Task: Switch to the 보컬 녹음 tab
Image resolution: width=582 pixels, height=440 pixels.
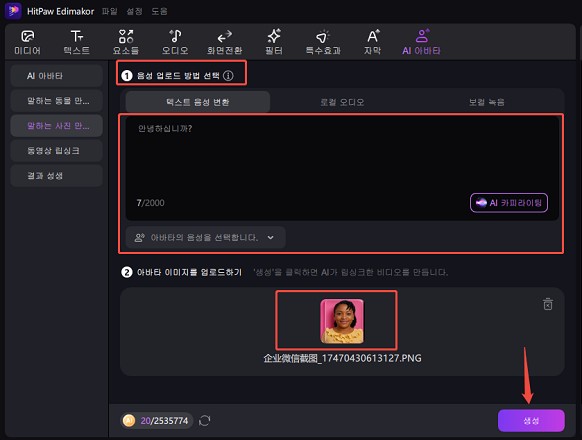Action: (x=487, y=102)
